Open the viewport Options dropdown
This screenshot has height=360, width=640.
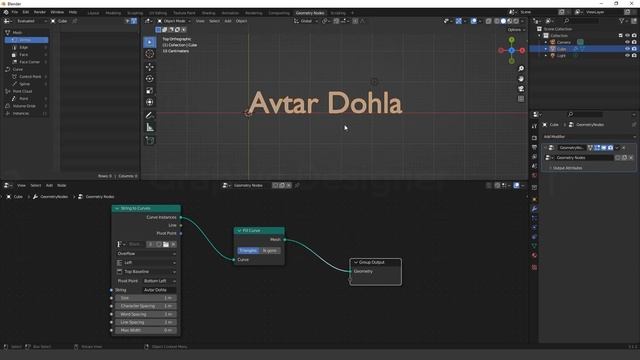click(516, 30)
